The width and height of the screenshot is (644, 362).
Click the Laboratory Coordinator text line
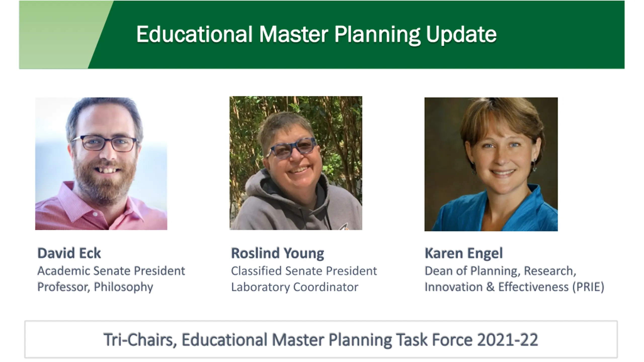(295, 287)
